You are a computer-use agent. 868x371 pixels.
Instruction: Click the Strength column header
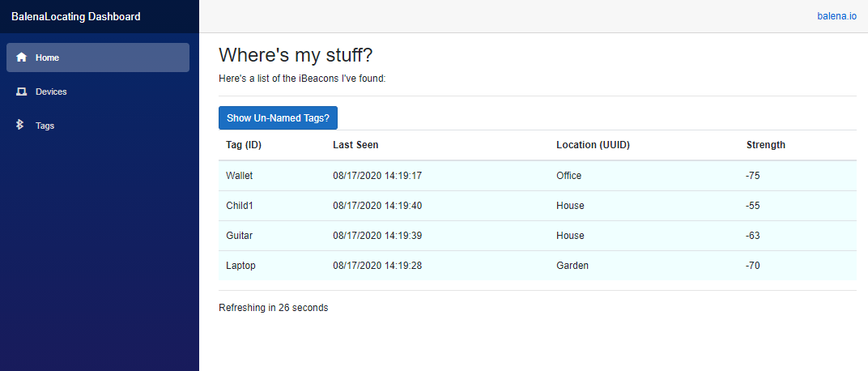tap(765, 145)
